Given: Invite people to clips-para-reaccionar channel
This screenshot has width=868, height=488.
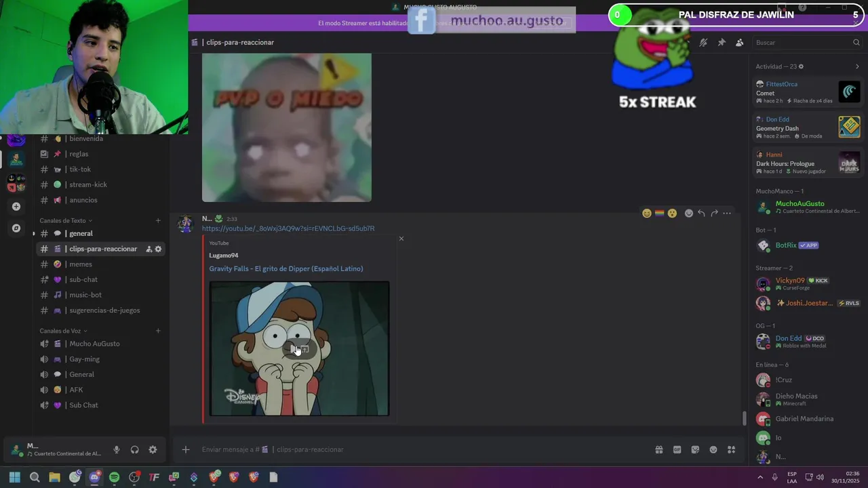Looking at the screenshot, I should (x=149, y=249).
